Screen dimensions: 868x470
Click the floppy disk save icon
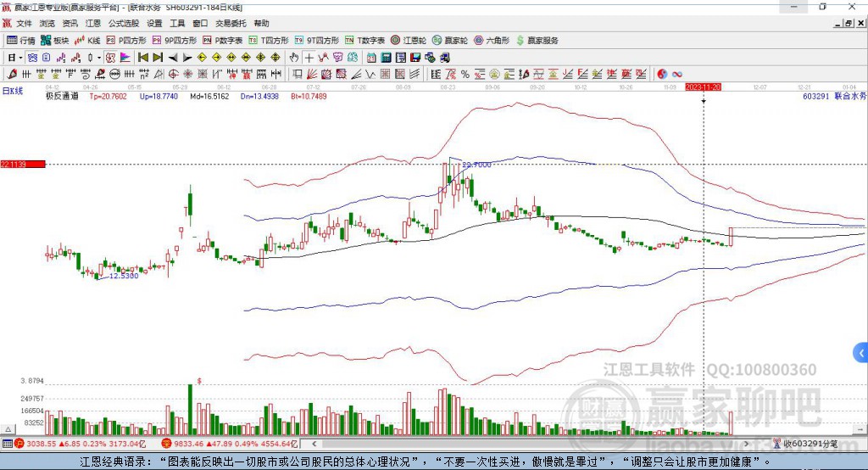tap(415, 58)
